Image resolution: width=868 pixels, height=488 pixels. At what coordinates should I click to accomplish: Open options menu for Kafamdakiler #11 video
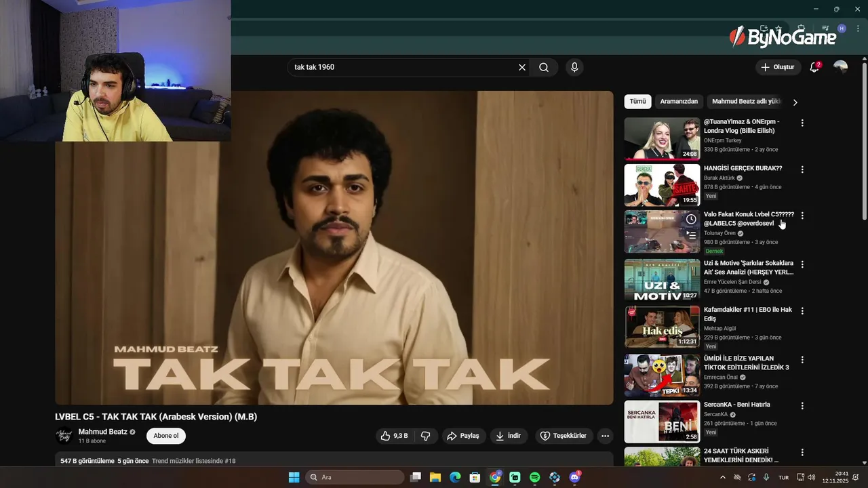pos(802,311)
